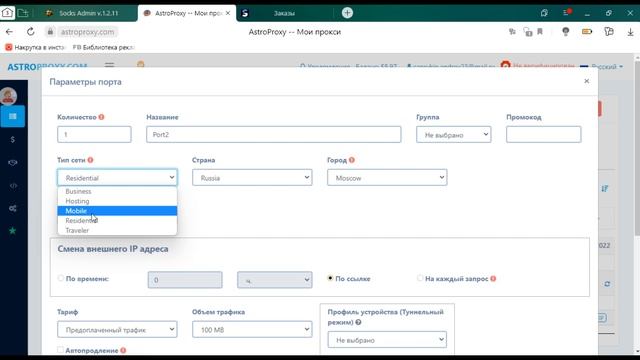This screenshot has width=640, height=360.
Task: Select the По времени radio button
Action: pos(61,278)
